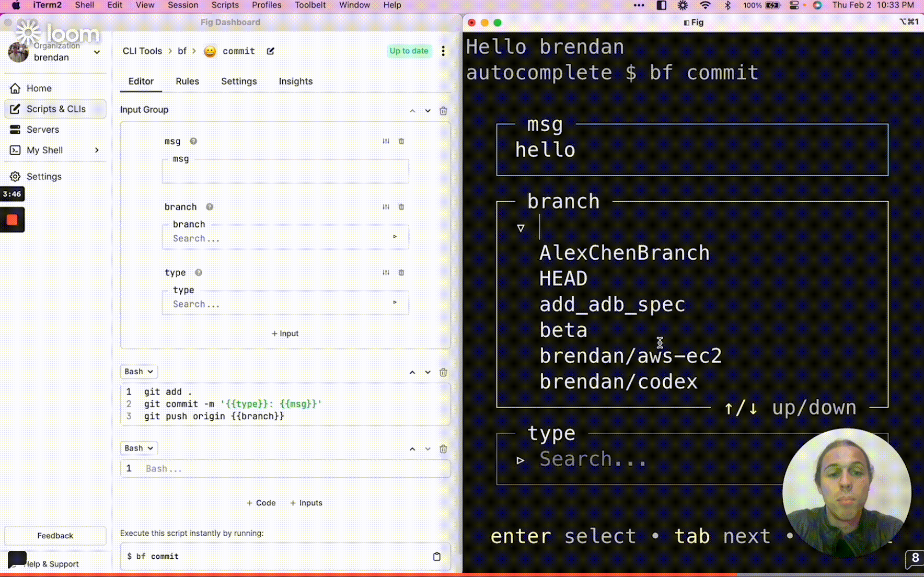Copy the bf commit command to clipboard
The height and width of the screenshot is (577, 924).
click(x=437, y=557)
